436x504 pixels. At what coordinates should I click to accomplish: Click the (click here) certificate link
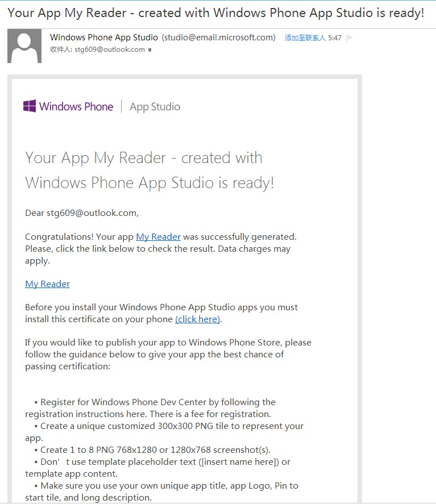pos(198,319)
